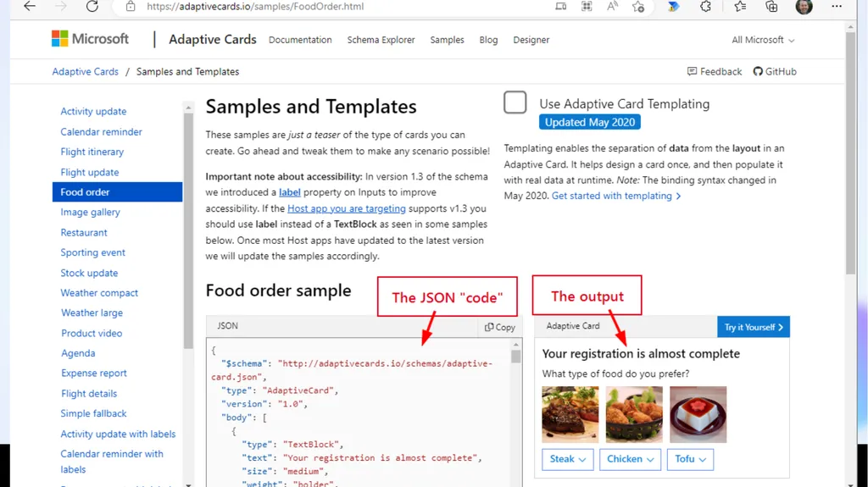Go back using the browser back arrow
The height and width of the screenshot is (487, 868).
(x=30, y=7)
